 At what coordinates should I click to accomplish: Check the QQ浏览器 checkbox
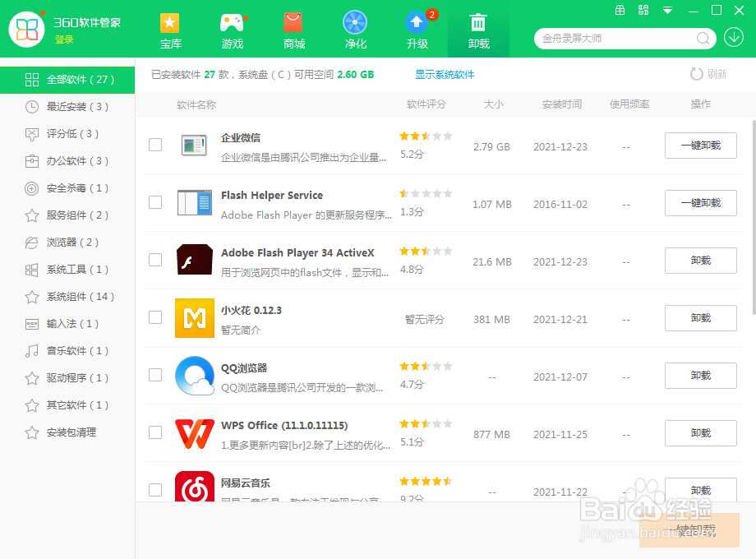tap(155, 375)
